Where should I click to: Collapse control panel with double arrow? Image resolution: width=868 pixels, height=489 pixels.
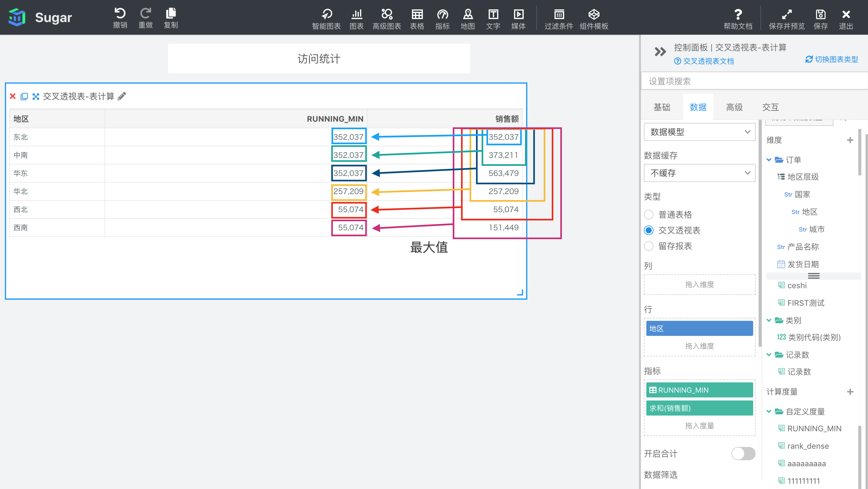click(x=660, y=52)
